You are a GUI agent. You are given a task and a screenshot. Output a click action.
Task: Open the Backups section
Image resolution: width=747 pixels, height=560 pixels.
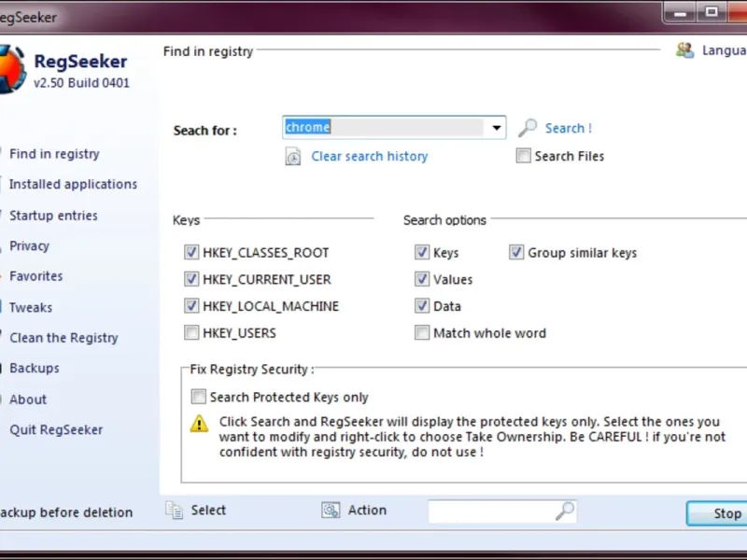coord(35,368)
